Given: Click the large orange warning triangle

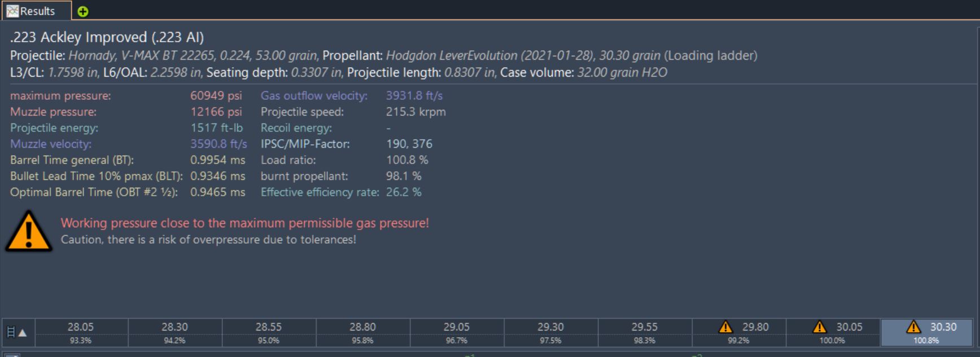Looking at the screenshot, I should click(28, 231).
